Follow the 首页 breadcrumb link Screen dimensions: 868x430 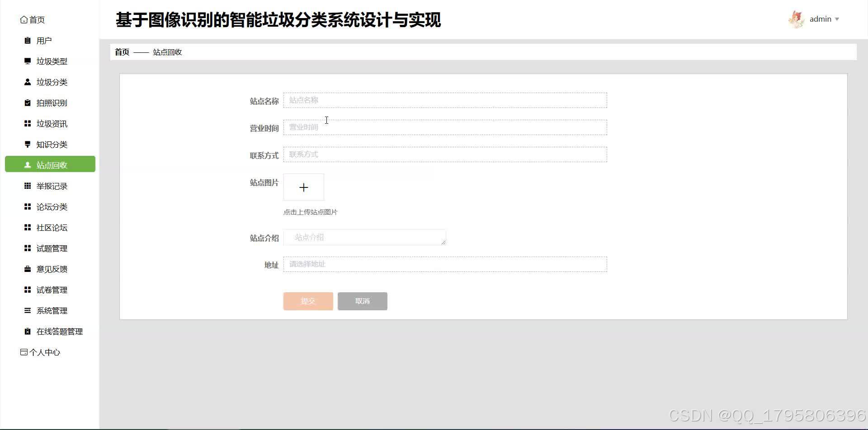point(121,52)
